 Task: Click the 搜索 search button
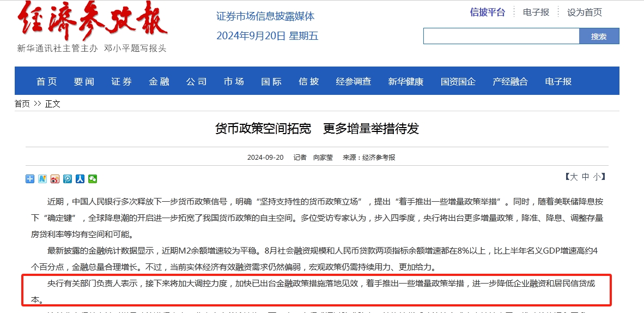click(x=599, y=36)
